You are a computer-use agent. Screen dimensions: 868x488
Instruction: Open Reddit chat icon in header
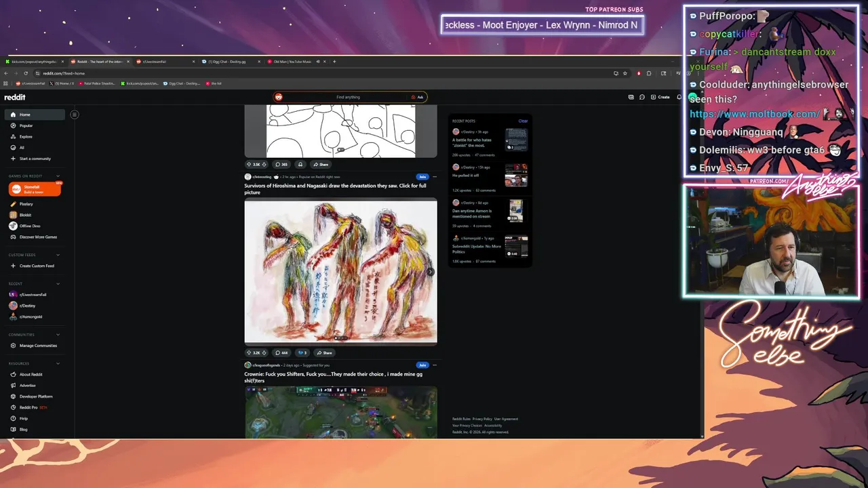pos(642,97)
